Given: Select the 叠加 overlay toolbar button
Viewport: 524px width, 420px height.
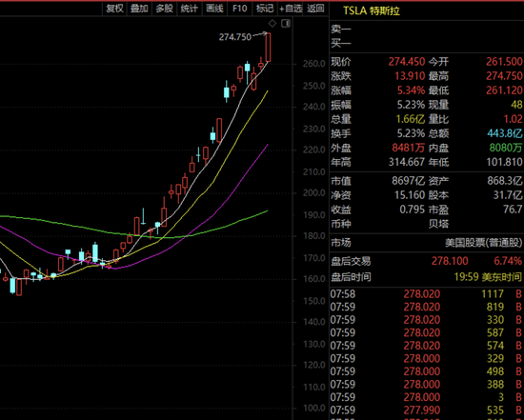Looking at the screenshot, I should (139, 9).
